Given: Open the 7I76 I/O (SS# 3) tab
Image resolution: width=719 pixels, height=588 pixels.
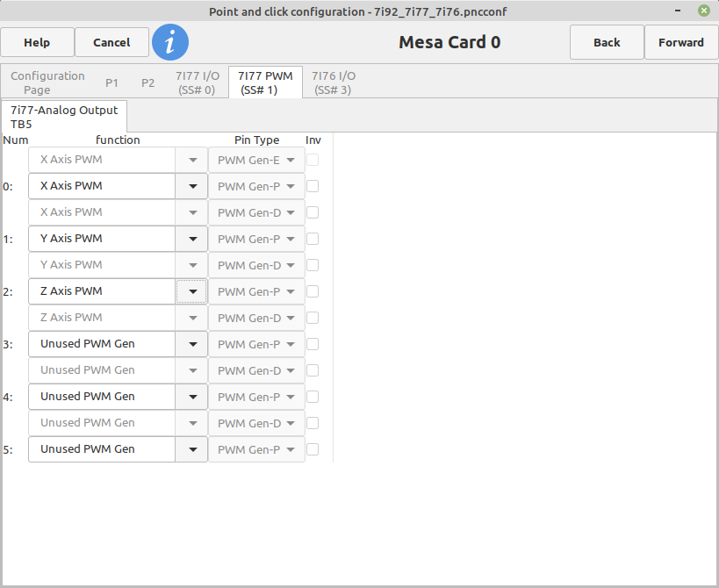Looking at the screenshot, I should pyautogui.click(x=334, y=82).
